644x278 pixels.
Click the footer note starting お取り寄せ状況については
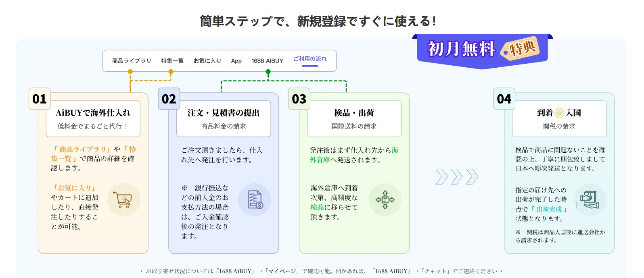322,271
